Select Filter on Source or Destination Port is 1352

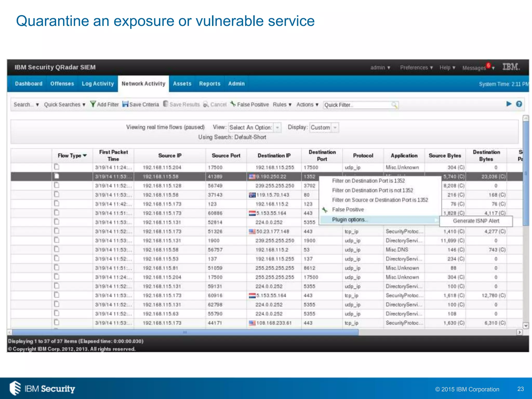click(380, 200)
